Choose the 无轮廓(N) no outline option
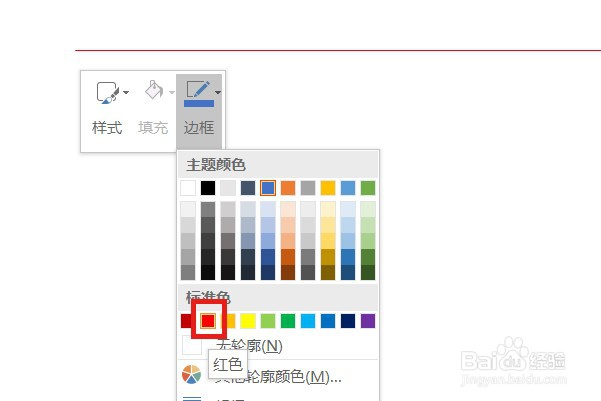Image resolution: width=601 pixels, height=401 pixels. (278, 346)
